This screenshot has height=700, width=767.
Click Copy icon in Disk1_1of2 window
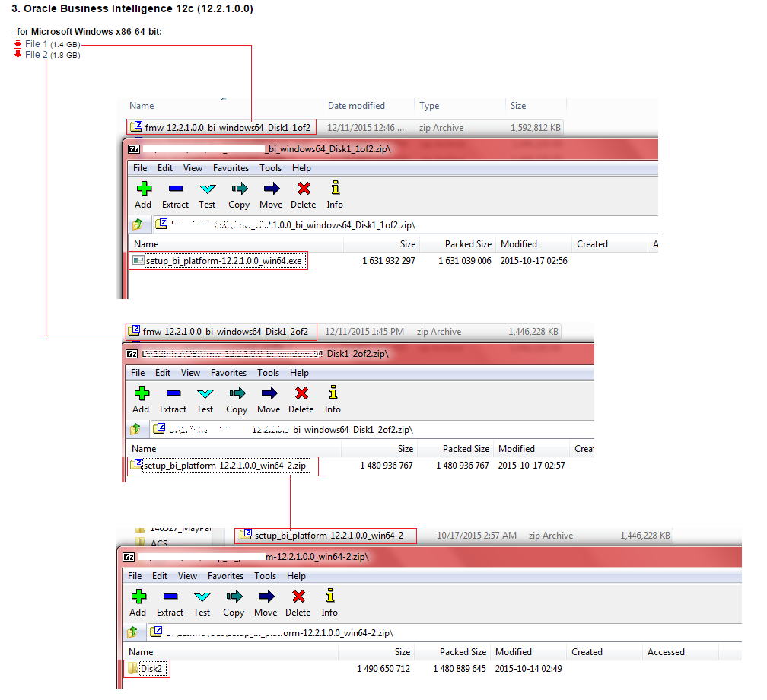pos(240,189)
